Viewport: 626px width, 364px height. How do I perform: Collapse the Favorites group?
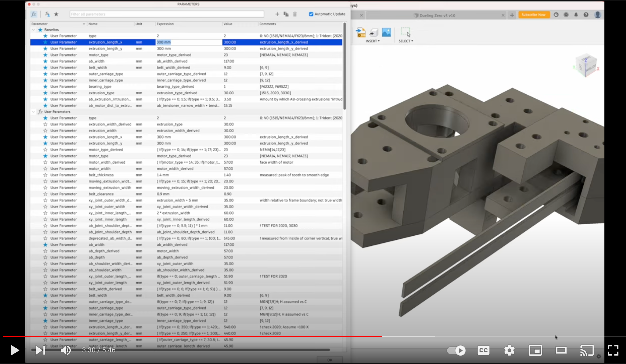[x=33, y=30]
